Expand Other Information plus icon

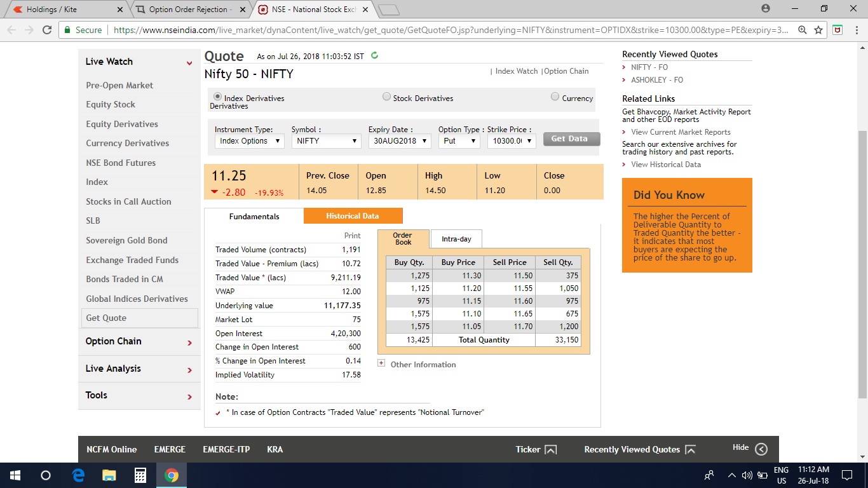[381, 364]
